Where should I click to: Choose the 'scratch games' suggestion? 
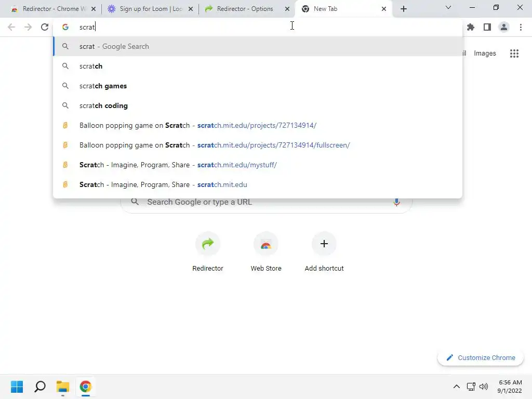pyautogui.click(x=258, y=86)
